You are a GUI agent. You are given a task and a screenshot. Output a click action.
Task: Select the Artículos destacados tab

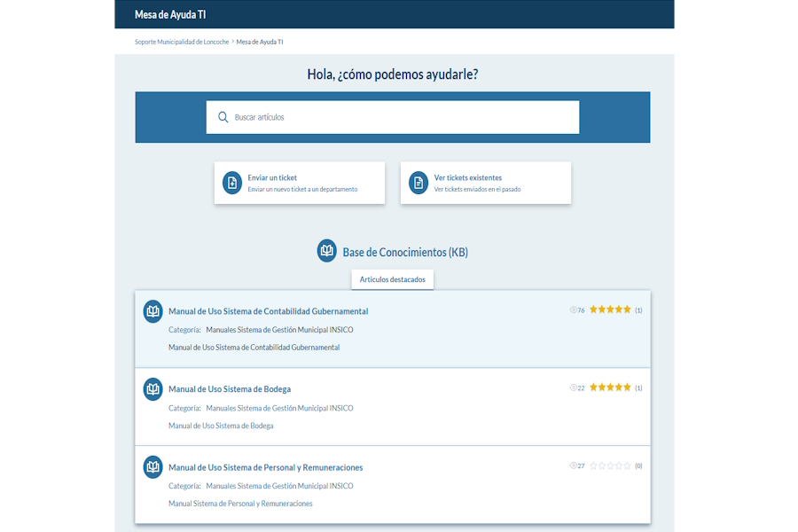click(392, 279)
